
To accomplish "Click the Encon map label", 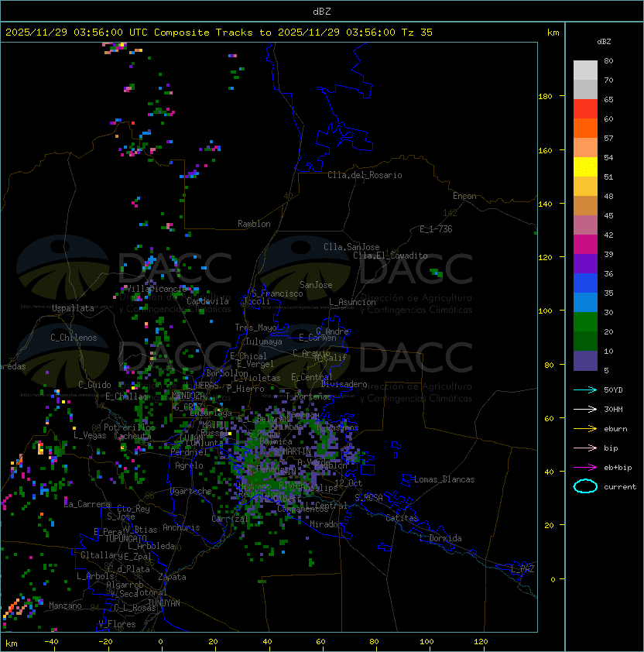I will point(464,196).
